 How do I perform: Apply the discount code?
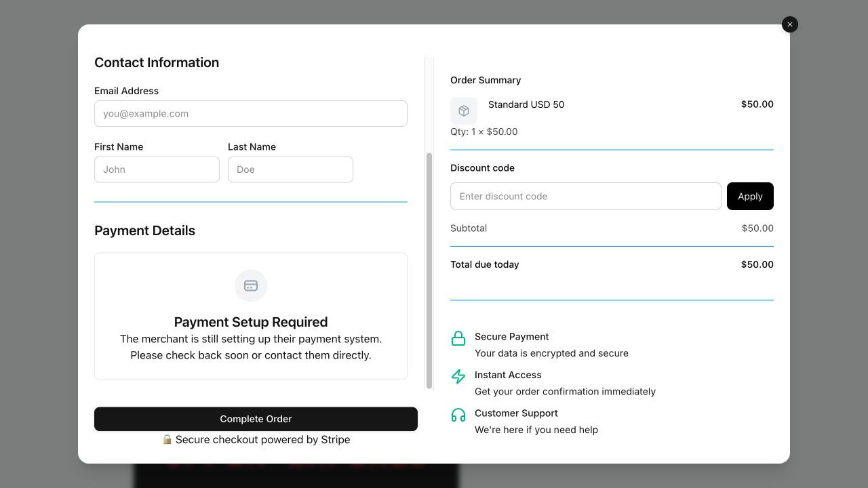click(750, 197)
